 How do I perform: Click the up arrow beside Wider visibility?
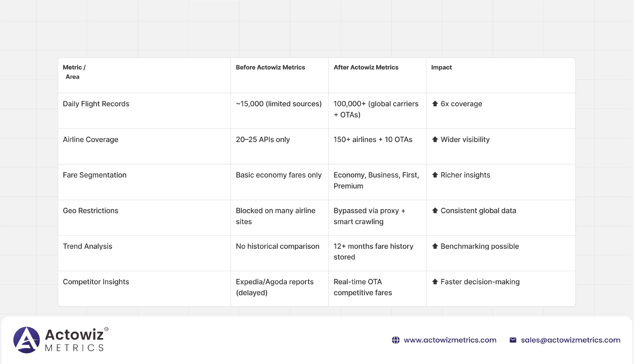[x=435, y=139]
